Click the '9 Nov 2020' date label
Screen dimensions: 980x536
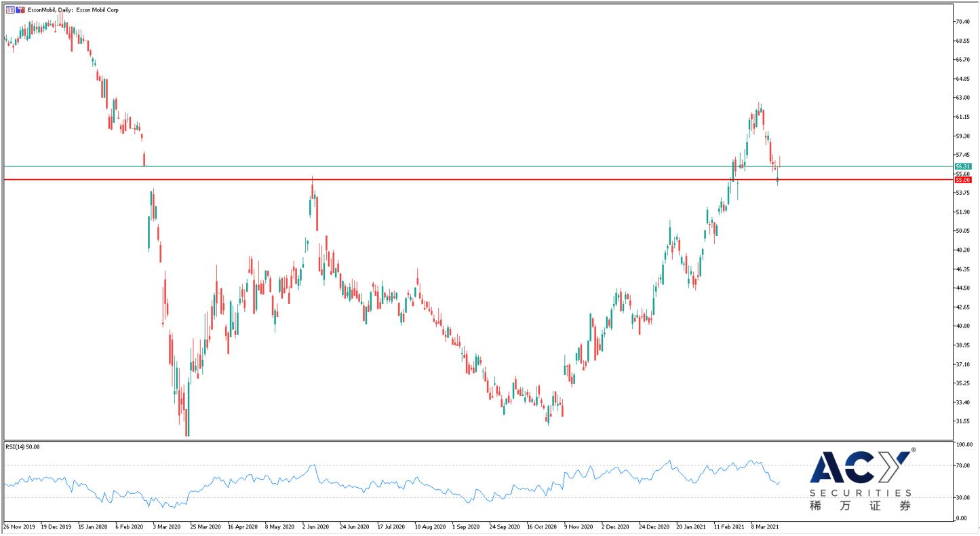click(x=580, y=526)
